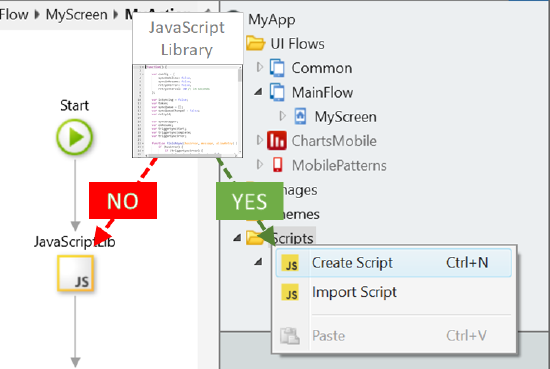
Task: Collapse the Scripts folder node
Action: 237,238
